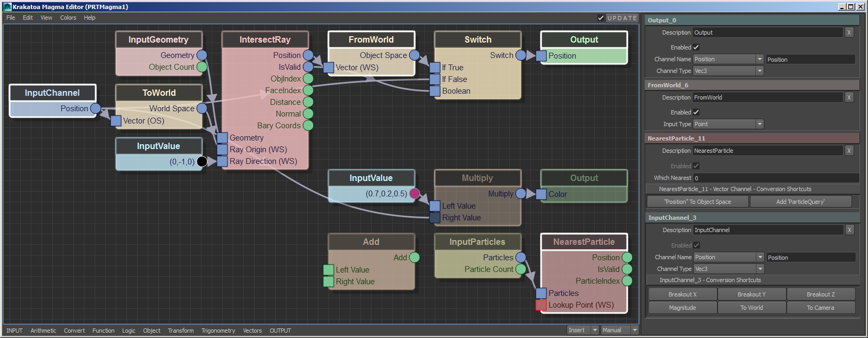Click the To Camera button
This screenshot has height=338, width=868.
821,308
